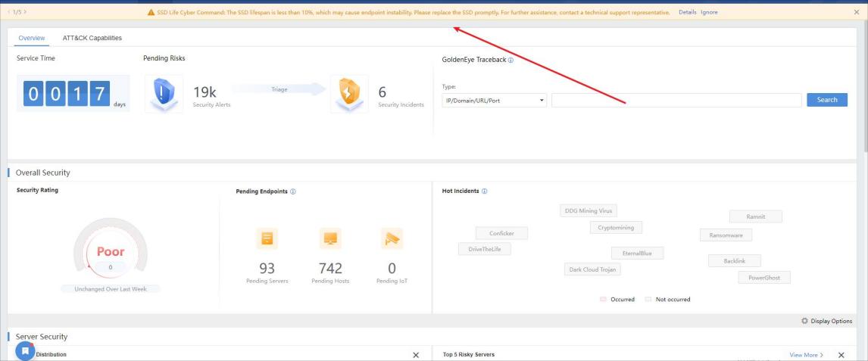Open the Security Incidents orange shield icon
This screenshot has height=361, width=868.
click(349, 94)
